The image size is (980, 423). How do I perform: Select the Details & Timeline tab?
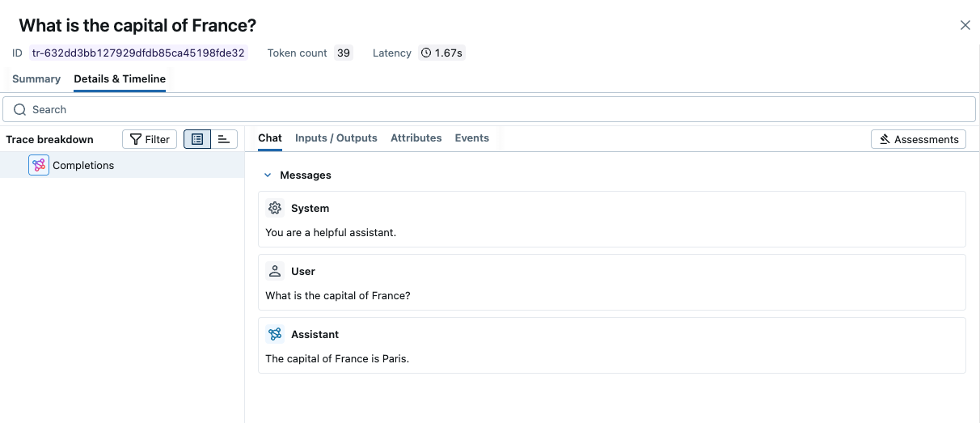pyautogui.click(x=120, y=78)
